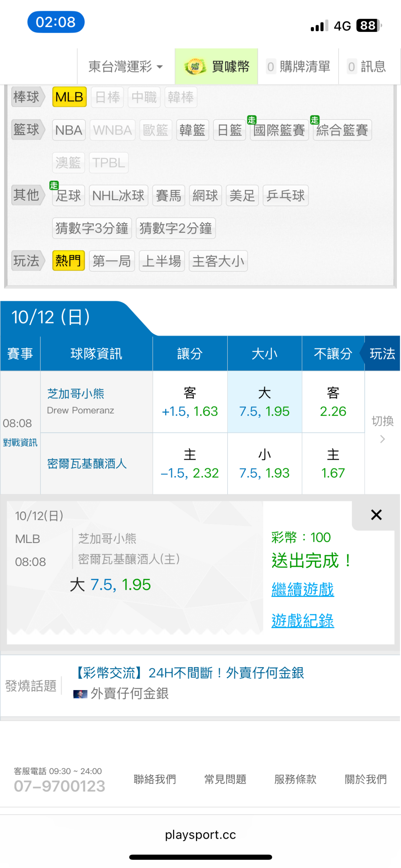Viewport: 401px width, 868px height.
Task: Select the 日籃 league filter
Action: [229, 130]
